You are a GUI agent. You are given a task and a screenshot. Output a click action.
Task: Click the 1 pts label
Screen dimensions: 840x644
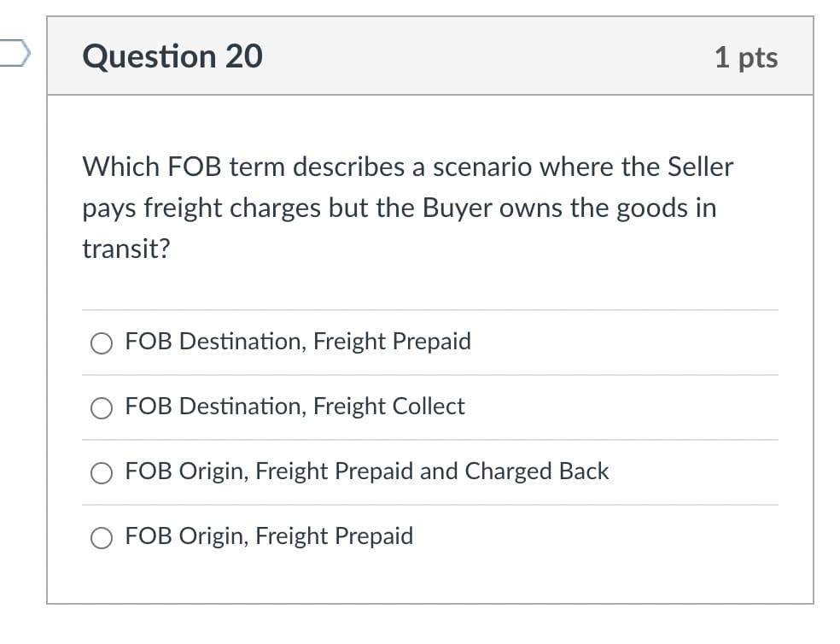click(746, 57)
